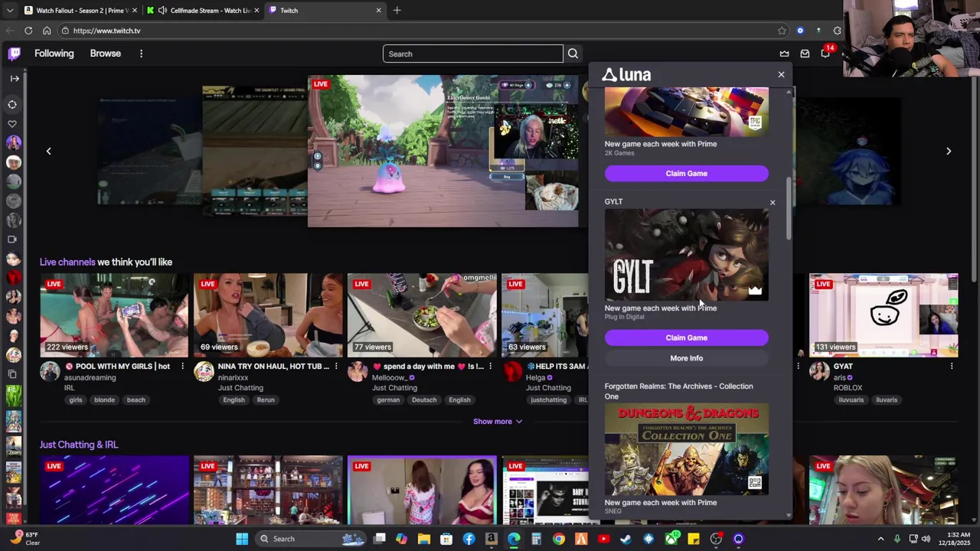Click More Info under GYLT
The width and height of the screenshot is (980, 551).
point(687,358)
